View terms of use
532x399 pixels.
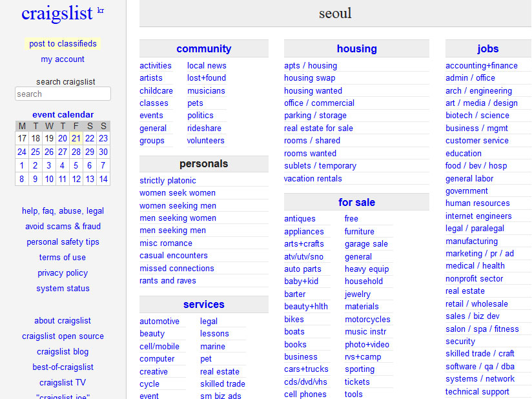63,258
